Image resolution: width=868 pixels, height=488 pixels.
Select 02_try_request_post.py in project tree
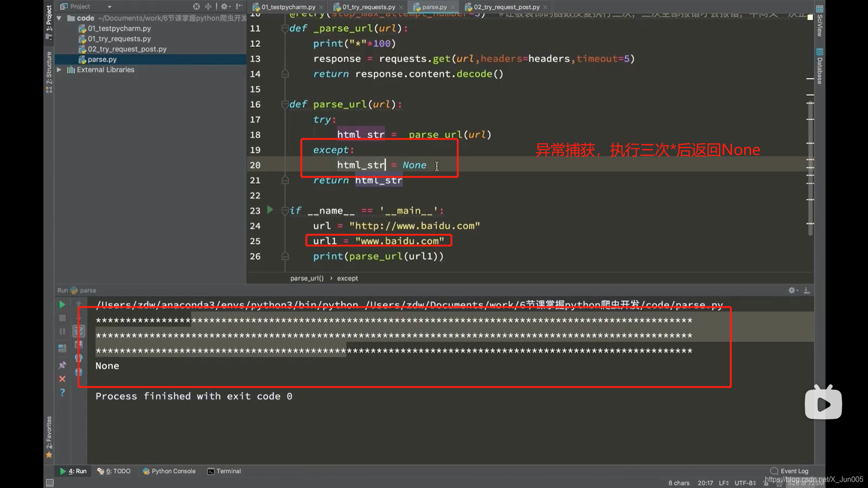127,49
